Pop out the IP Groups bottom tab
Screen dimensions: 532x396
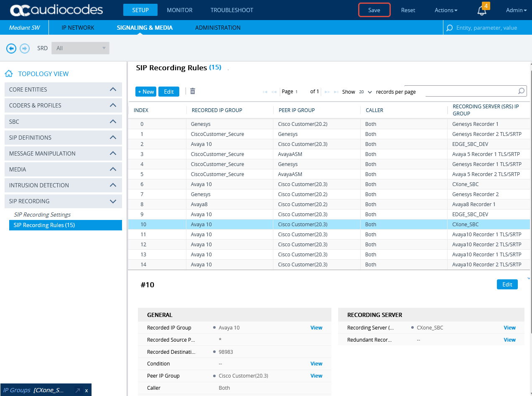pos(77,390)
